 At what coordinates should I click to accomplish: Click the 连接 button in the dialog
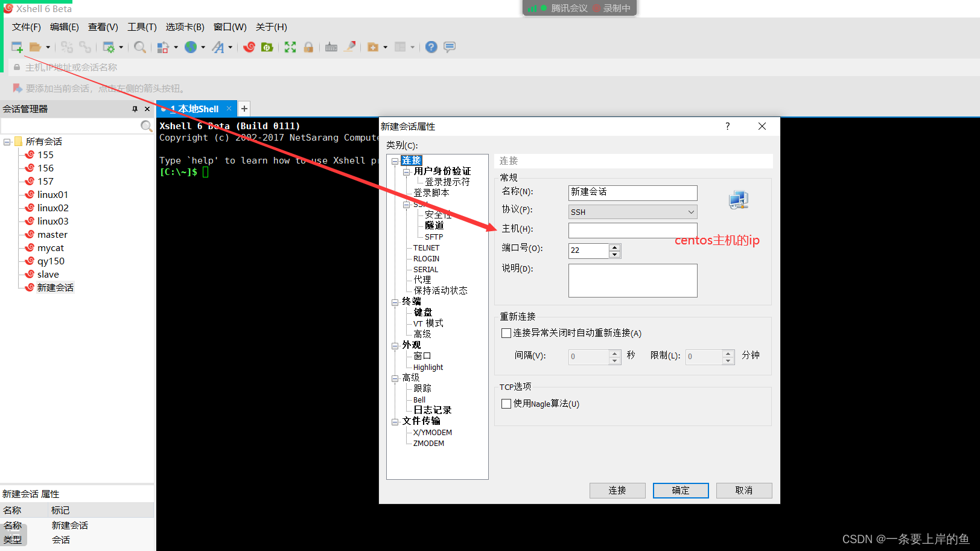pos(617,490)
